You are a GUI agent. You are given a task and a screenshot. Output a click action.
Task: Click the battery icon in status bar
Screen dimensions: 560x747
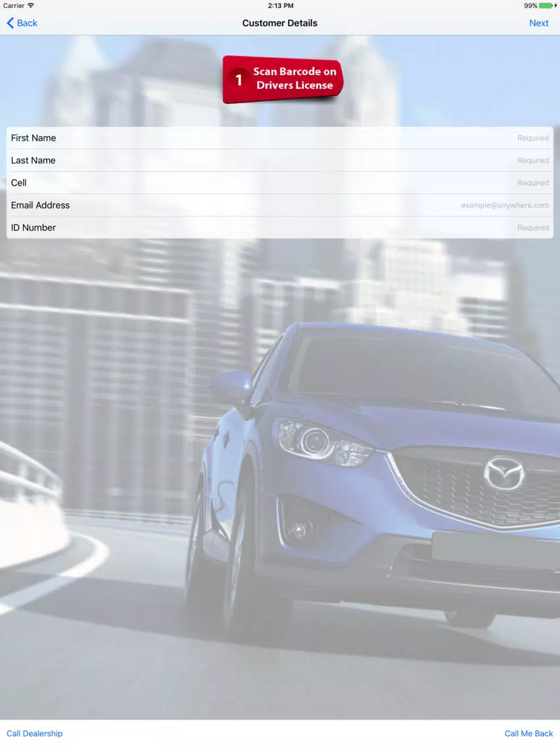(x=546, y=6)
